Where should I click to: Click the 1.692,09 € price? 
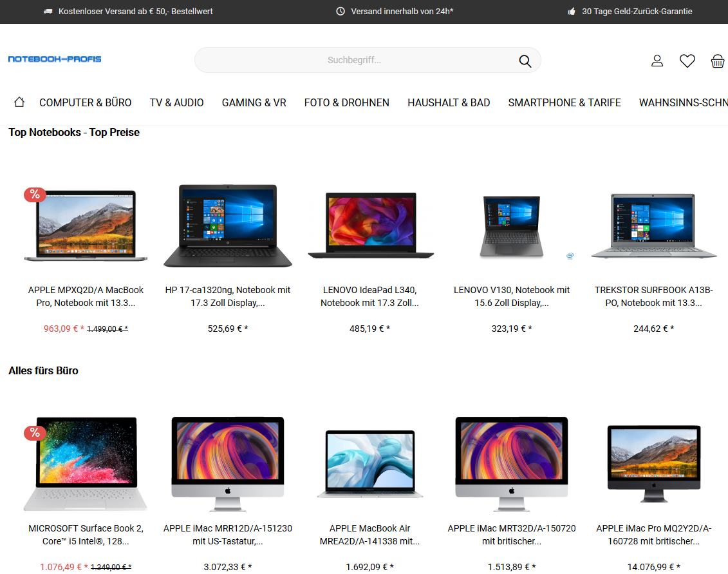[370, 567]
